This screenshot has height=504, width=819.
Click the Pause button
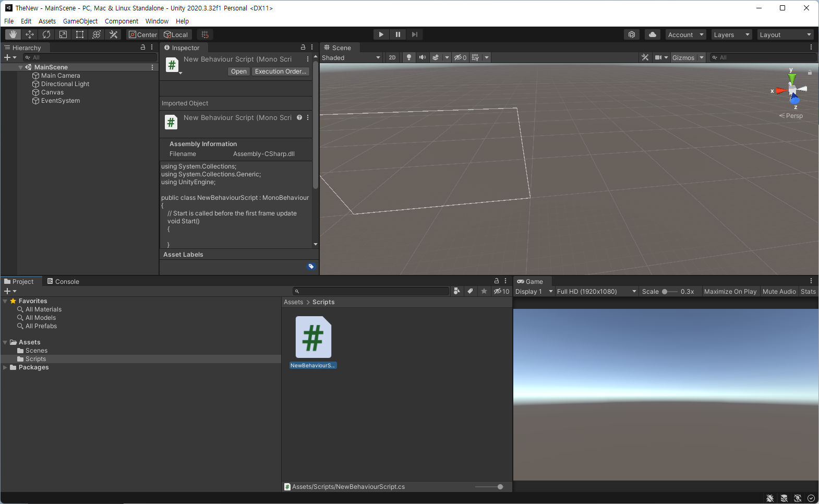[x=398, y=34]
